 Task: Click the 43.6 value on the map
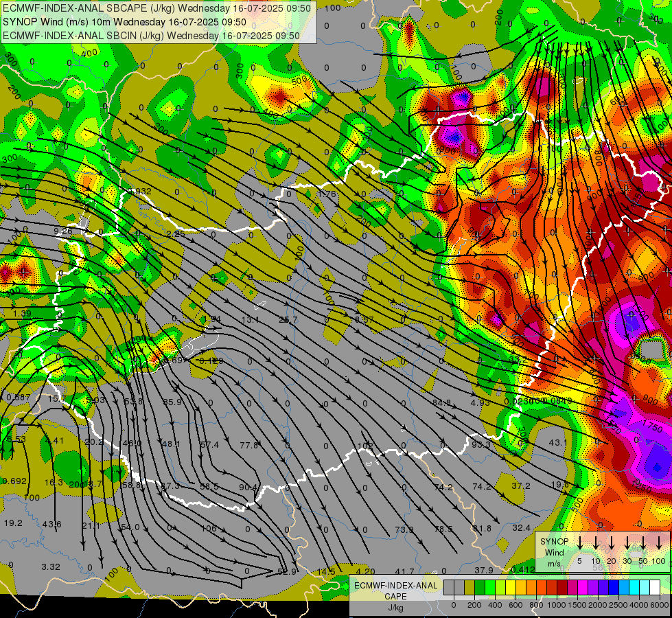pos(52,524)
